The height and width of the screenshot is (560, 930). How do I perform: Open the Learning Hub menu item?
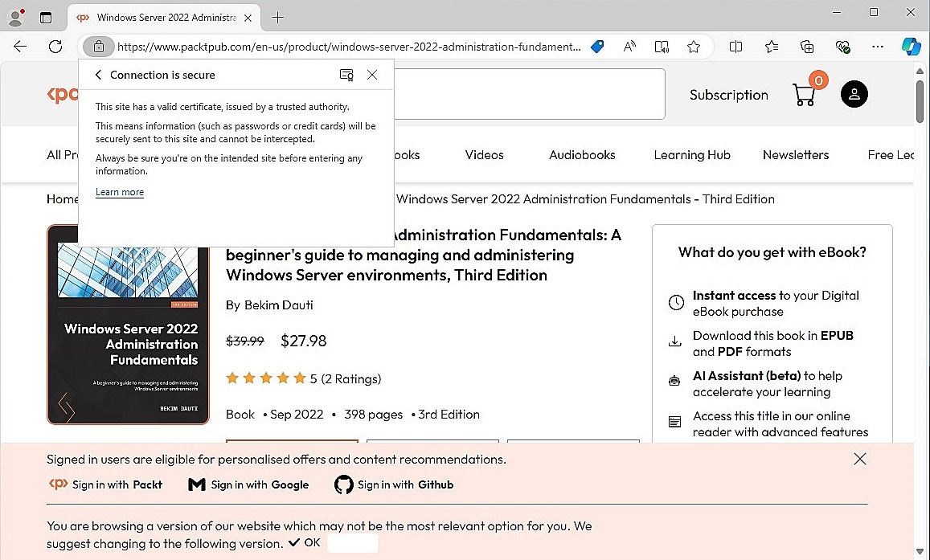point(692,155)
